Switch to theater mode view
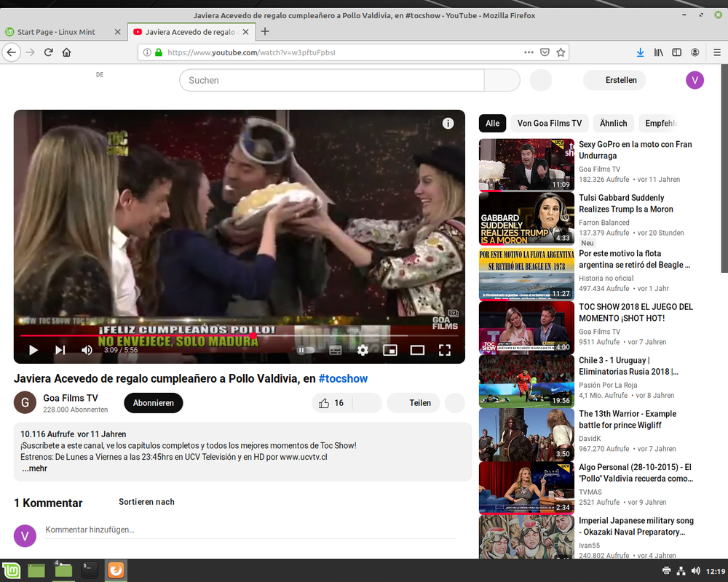Screen dimensions: 728x582 click(417, 350)
